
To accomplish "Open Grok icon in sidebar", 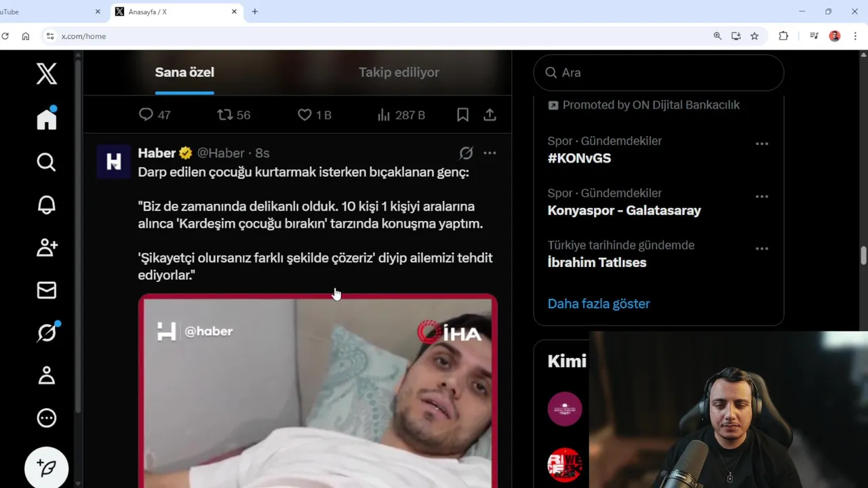I will 47,332.
